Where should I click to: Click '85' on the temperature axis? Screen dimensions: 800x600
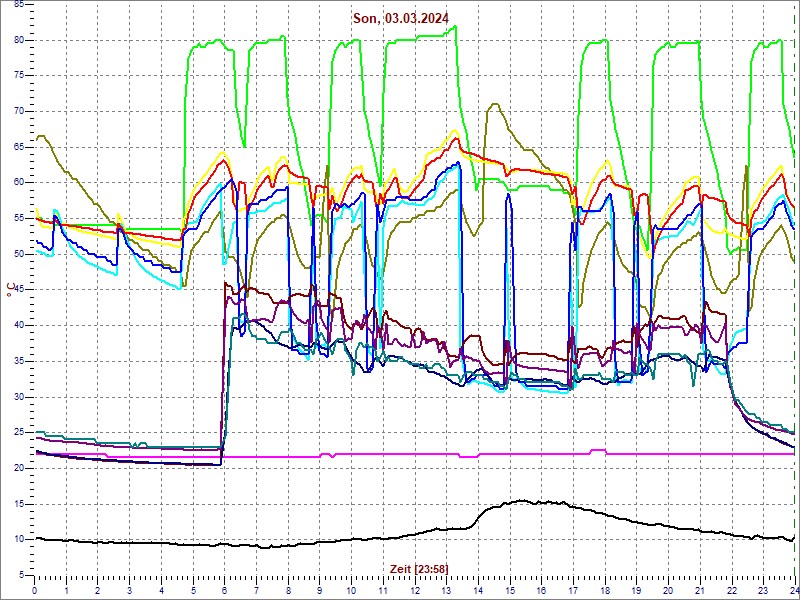19,5
